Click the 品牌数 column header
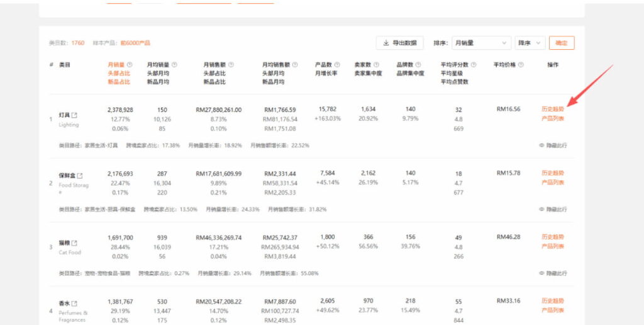The image size is (644, 325). click(x=405, y=65)
